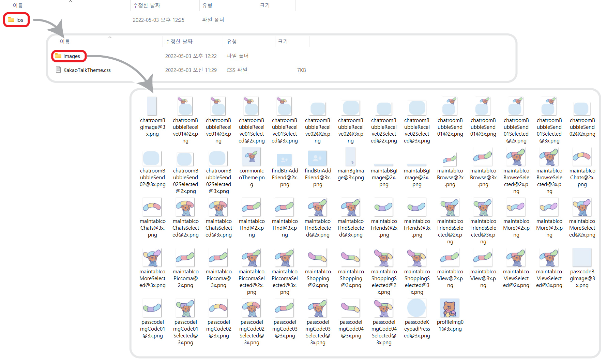
Task: Open the ios folder
Action: coord(16,20)
